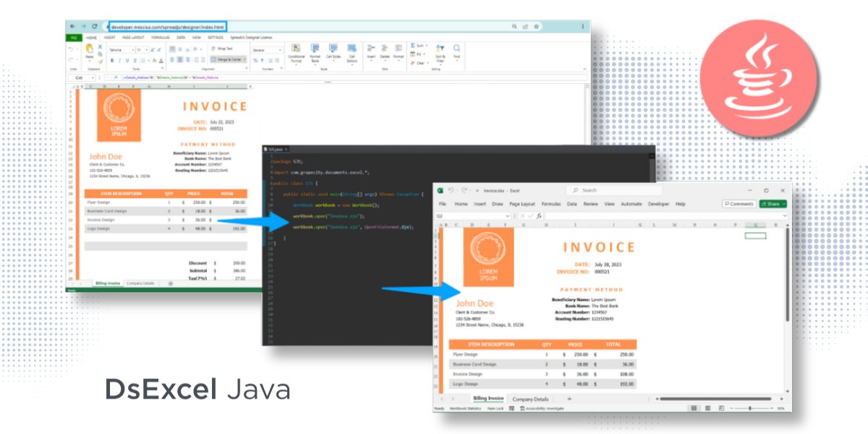Click the browser back arrow

(72, 26)
